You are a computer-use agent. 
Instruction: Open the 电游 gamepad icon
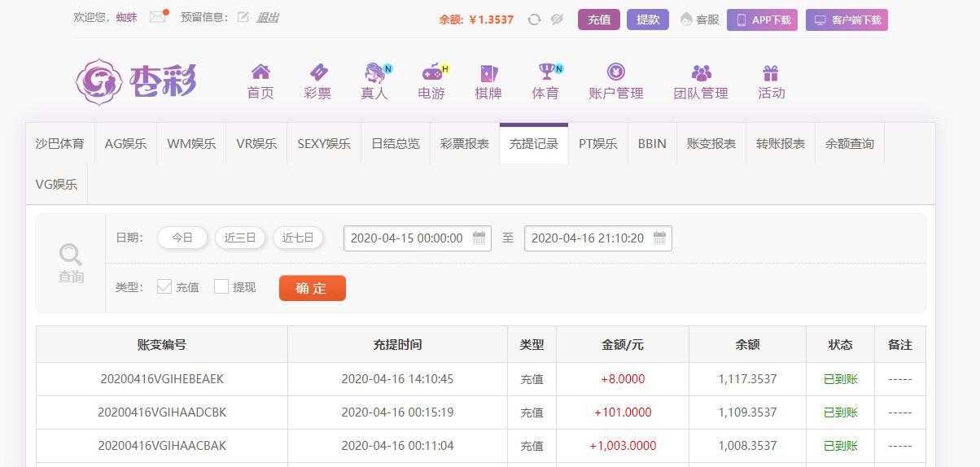point(431,72)
